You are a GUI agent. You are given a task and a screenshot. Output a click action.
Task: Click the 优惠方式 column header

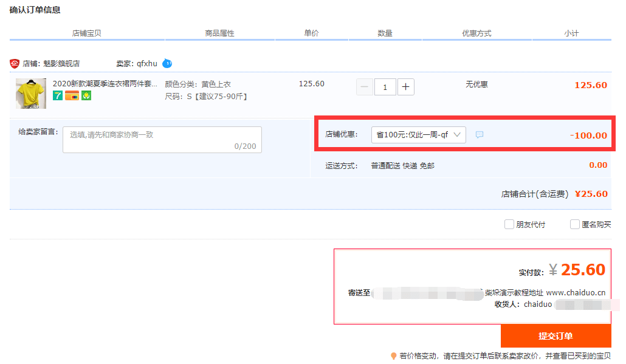coord(476,33)
